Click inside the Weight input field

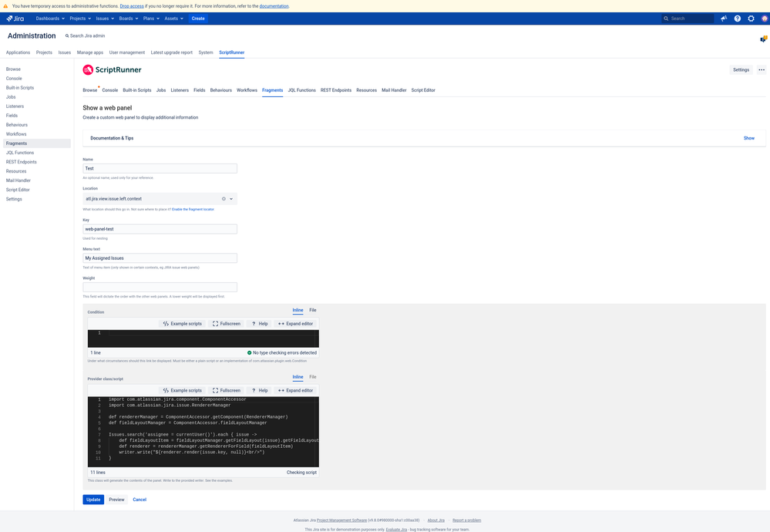[x=160, y=287]
